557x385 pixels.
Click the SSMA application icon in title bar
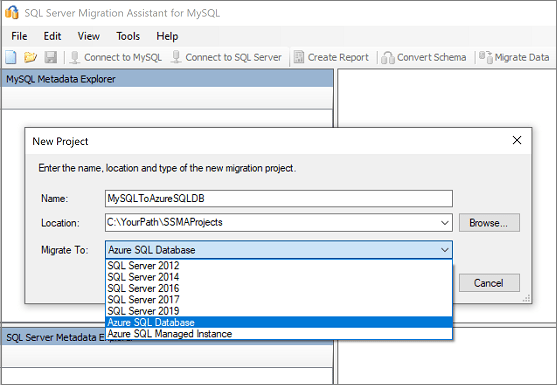click(12, 12)
